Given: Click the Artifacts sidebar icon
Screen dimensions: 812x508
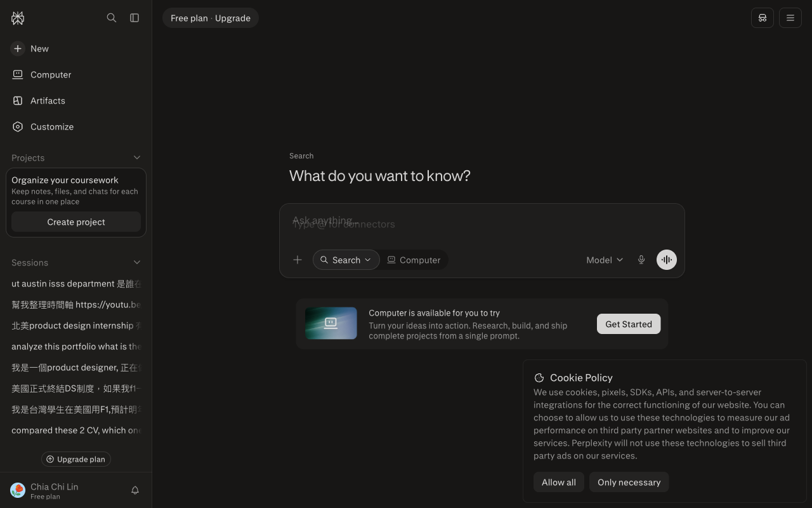Looking at the screenshot, I should [18, 100].
